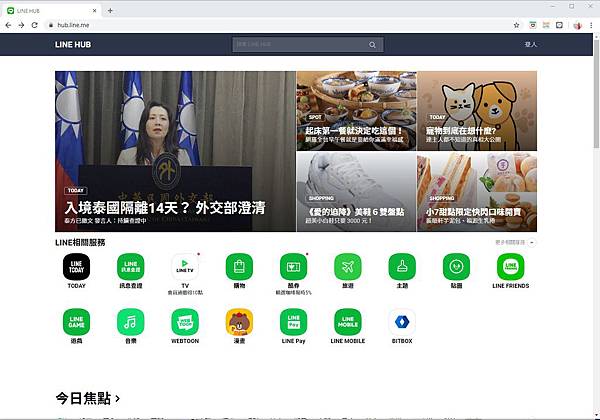The image size is (600, 420).
Task: Open the paintbrush themes (主題) service icon
Action: (402, 267)
